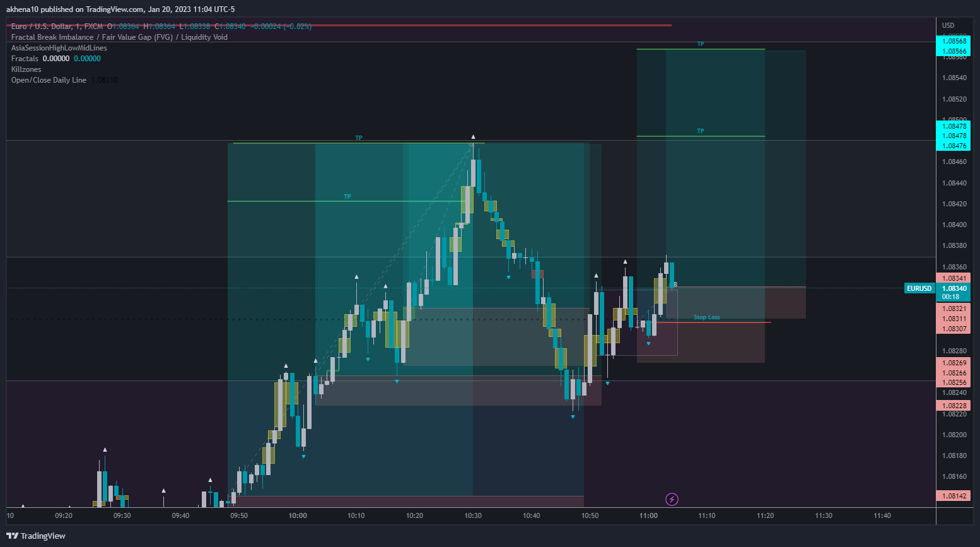Click the 09:30 time axis label
980x547 pixels.
pos(122,515)
